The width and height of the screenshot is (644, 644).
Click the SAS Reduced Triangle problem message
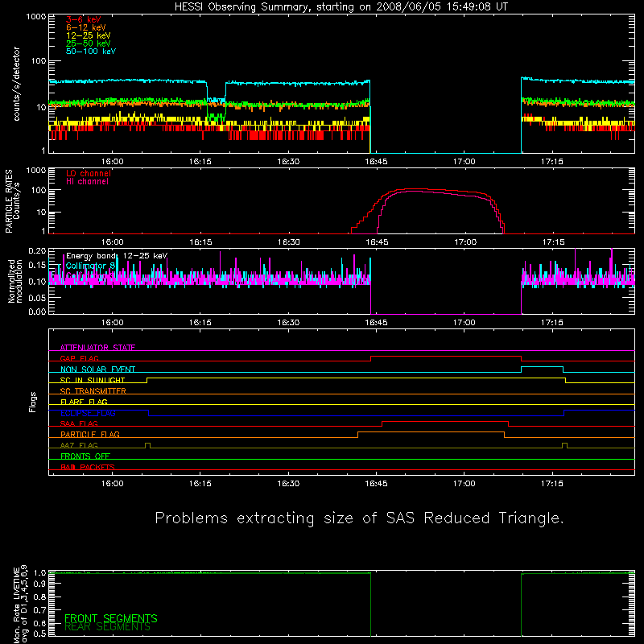[359, 518]
